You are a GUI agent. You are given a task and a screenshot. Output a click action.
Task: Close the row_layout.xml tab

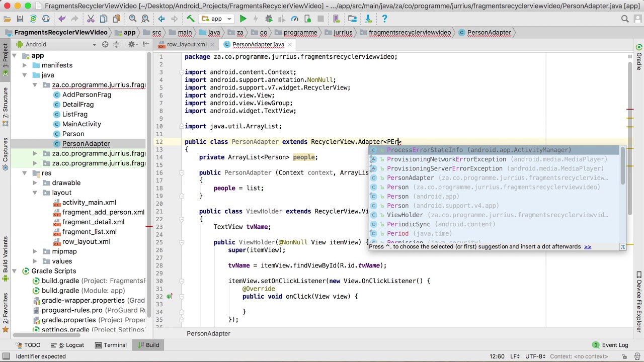(x=213, y=44)
